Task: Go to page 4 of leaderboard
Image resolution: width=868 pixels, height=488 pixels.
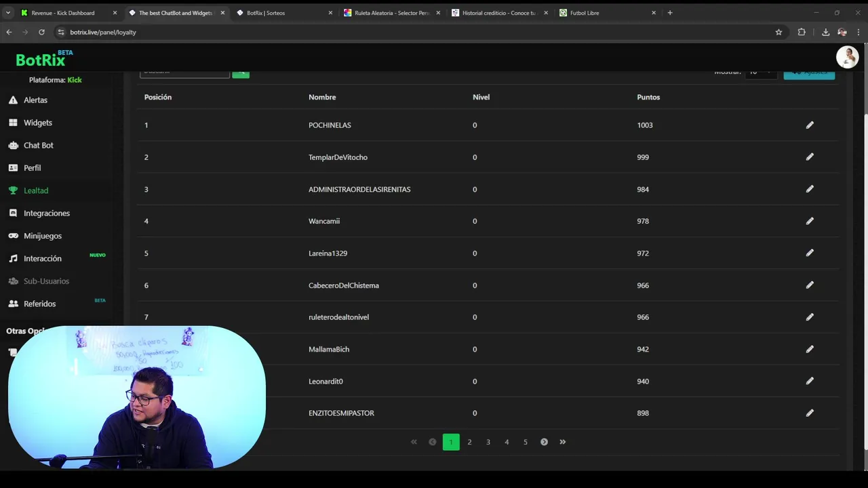Action: tap(507, 442)
